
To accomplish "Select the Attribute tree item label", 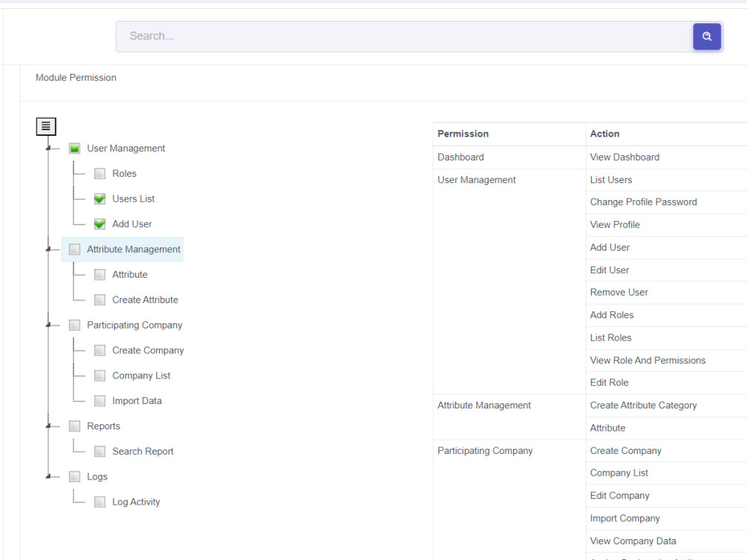I will tap(129, 275).
